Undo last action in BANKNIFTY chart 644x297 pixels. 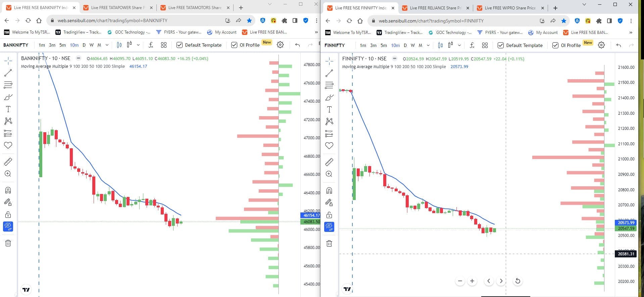click(297, 45)
